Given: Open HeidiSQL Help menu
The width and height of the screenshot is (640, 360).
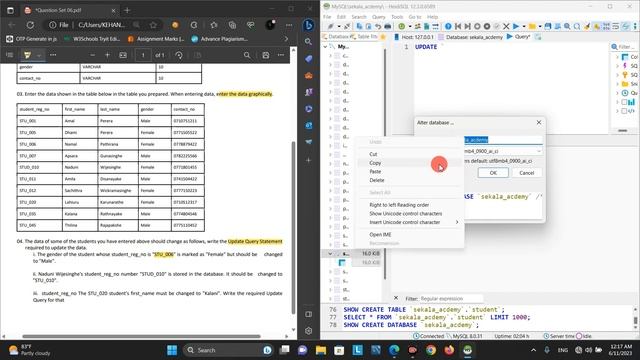Looking at the screenshot, I should tap(432, 17).
